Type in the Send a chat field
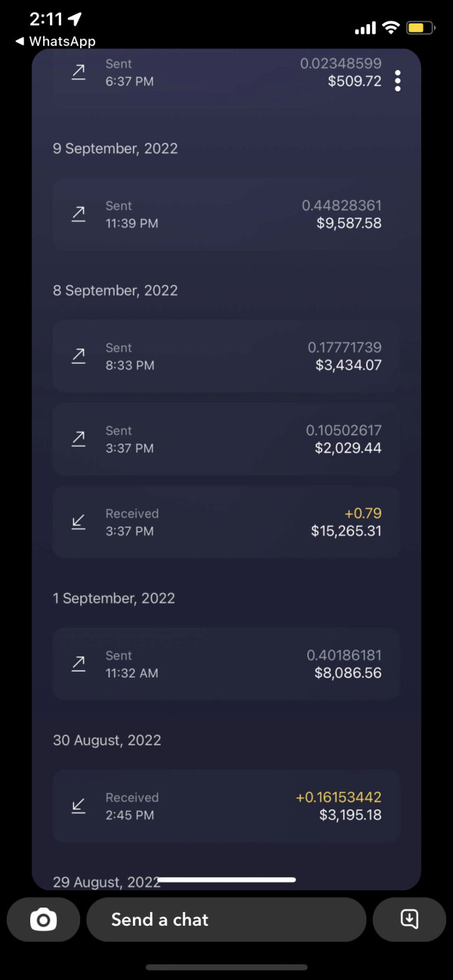The height and width of the screenshot is (980, 453). pos(226,920)
